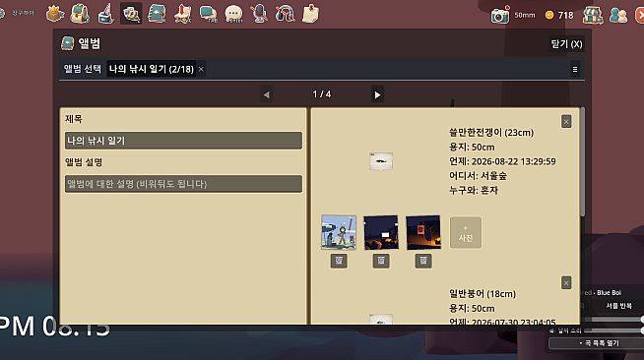Open the camera icon with red dot
This screenshot has height=360, width=644.
tap(500, 15)
